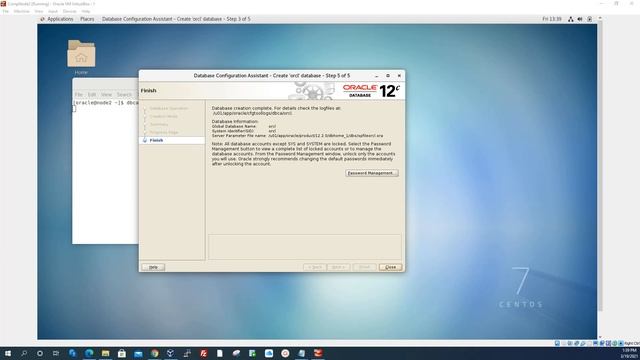
Task: Click the empty message box at dialog bottom
Action: (x=305, y=247)
